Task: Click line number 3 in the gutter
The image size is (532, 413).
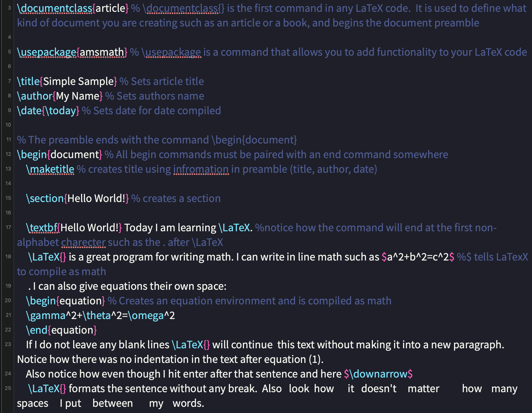Action: 9,8
